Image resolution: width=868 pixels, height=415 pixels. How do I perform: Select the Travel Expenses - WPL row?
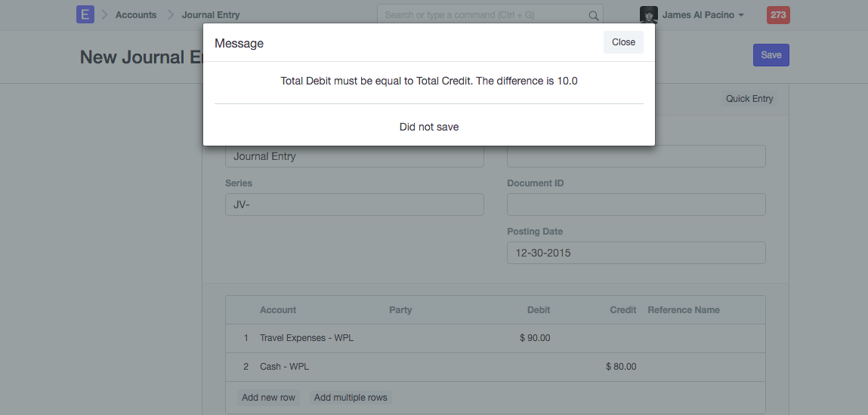[306, 338]
